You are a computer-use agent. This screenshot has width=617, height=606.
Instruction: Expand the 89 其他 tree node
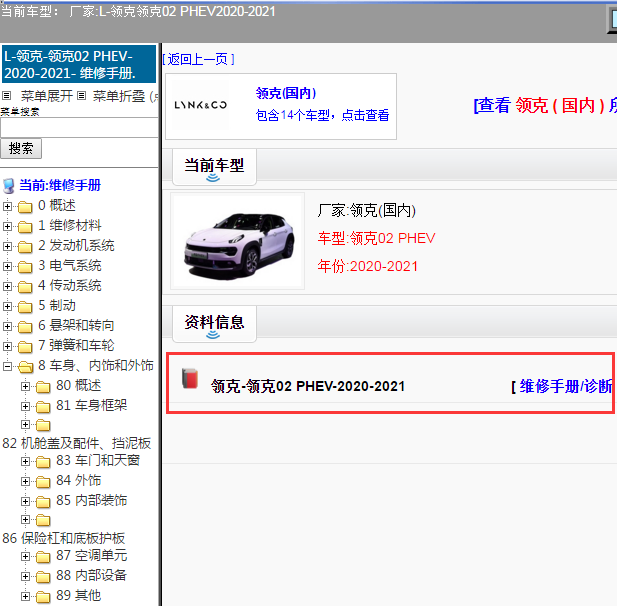click(25, 597)
